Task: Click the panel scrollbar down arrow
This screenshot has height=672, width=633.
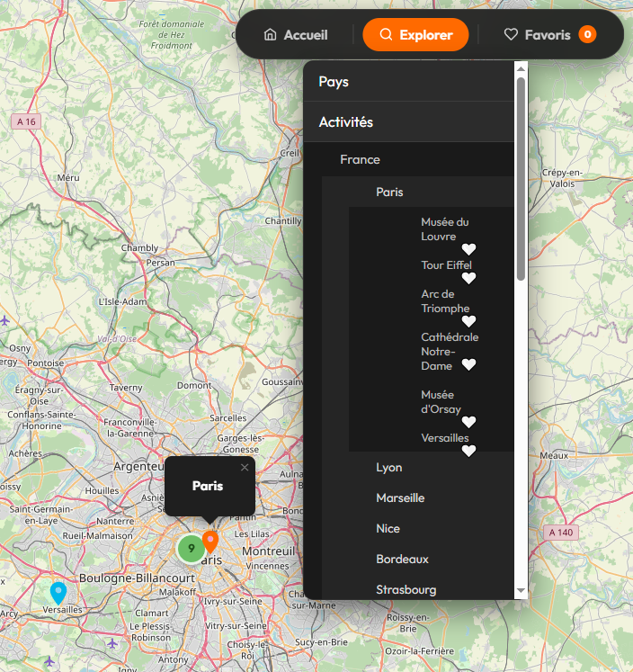Action: 521,591
